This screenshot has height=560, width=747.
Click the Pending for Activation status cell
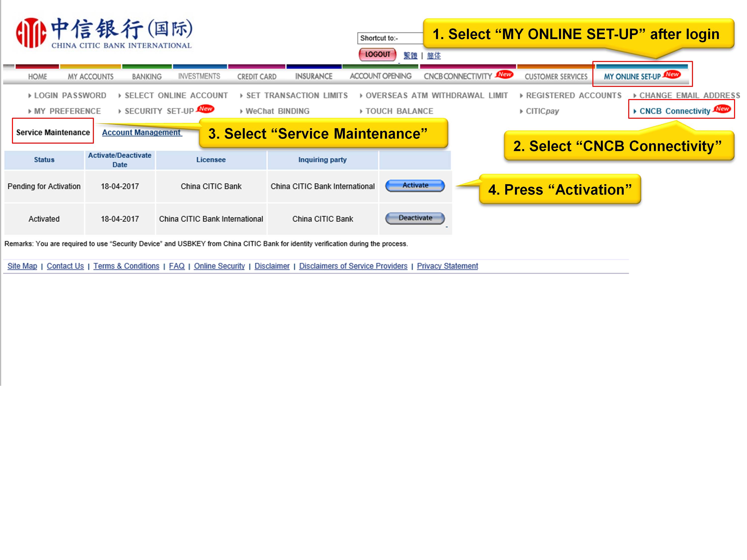coord(44,186)
